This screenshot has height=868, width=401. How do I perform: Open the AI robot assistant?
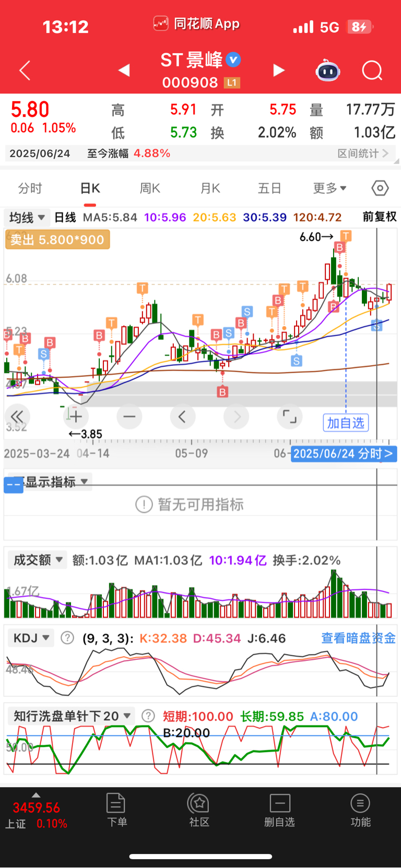pyautogui.click(x=328, y=70)
